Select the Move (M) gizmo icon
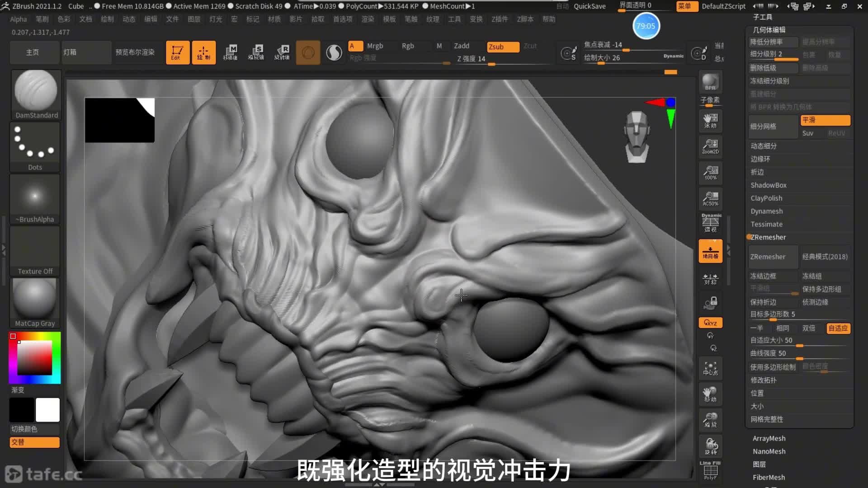 tap(231, 52)
